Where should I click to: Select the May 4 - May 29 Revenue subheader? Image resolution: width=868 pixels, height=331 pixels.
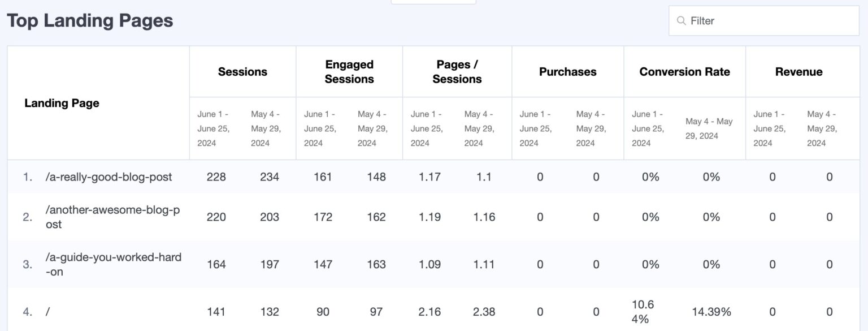coord(821,128)
